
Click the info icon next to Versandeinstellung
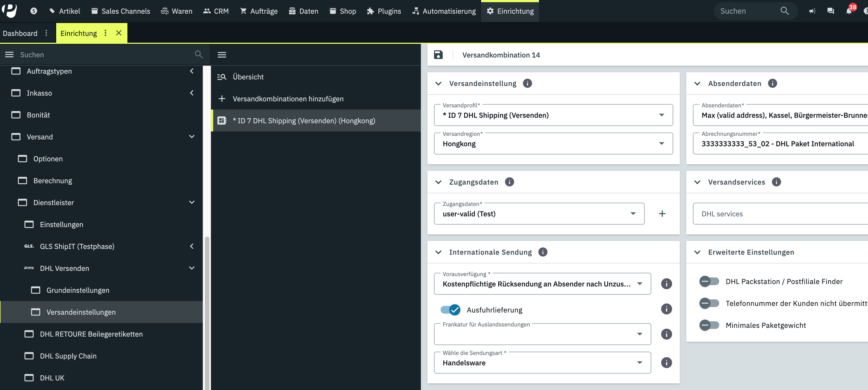tap(527, 83)
